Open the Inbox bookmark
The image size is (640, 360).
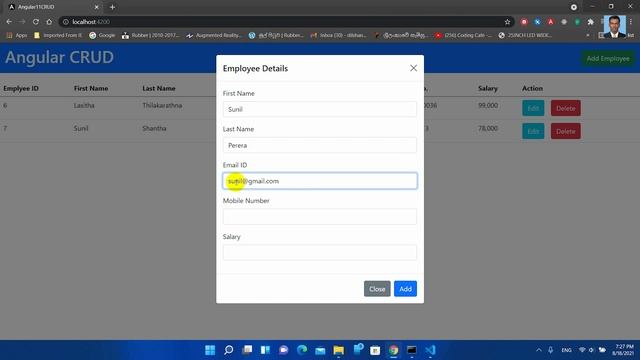click(338, 36)
